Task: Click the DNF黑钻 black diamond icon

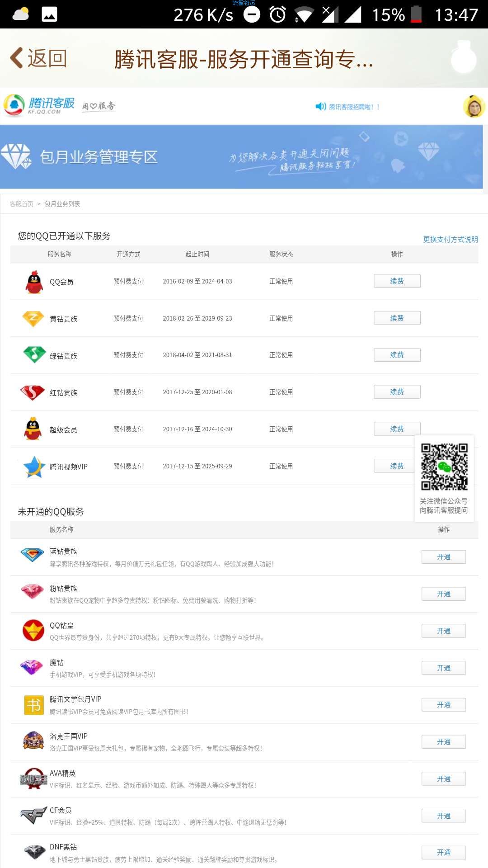Action: pyautogui.click(x=34, y=852)
